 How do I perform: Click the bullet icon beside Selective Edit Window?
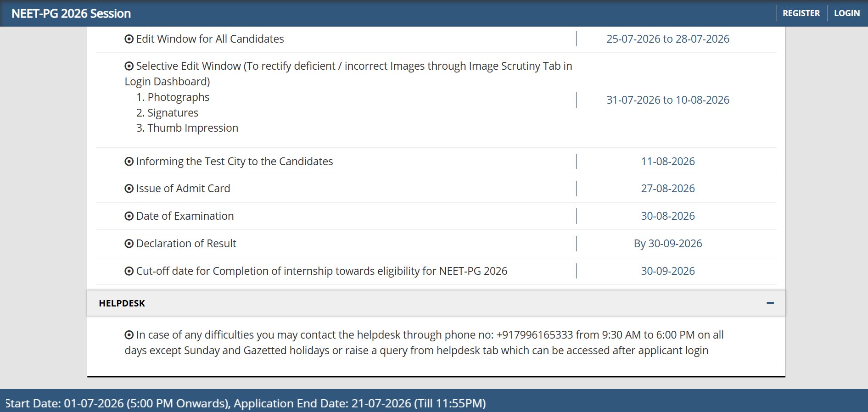coord(129,66)
